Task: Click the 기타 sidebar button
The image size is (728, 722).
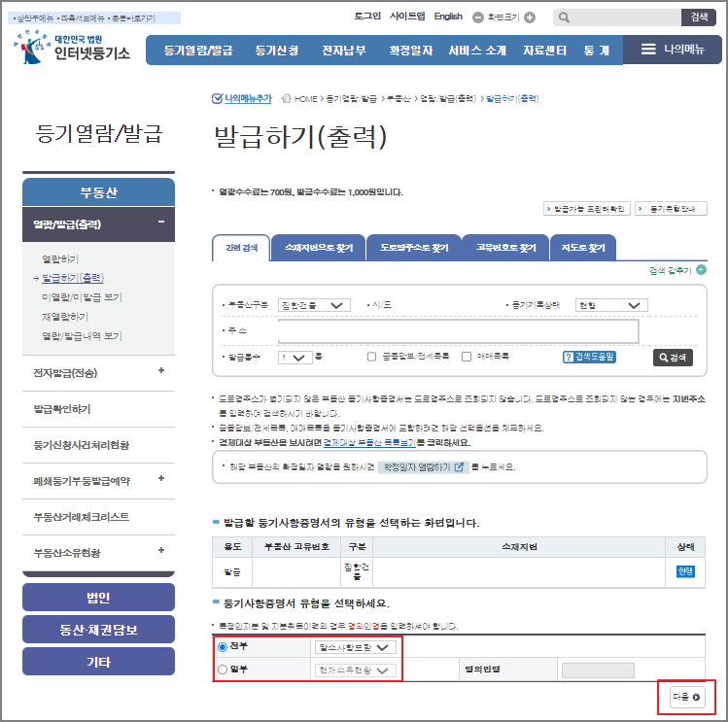Action: (98, 662)
